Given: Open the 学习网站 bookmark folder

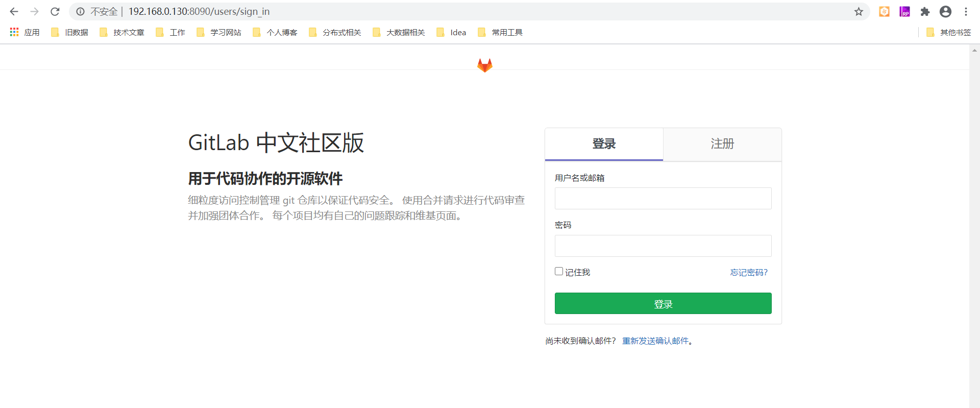Looking at the screenshot, I should pos(219,32).
